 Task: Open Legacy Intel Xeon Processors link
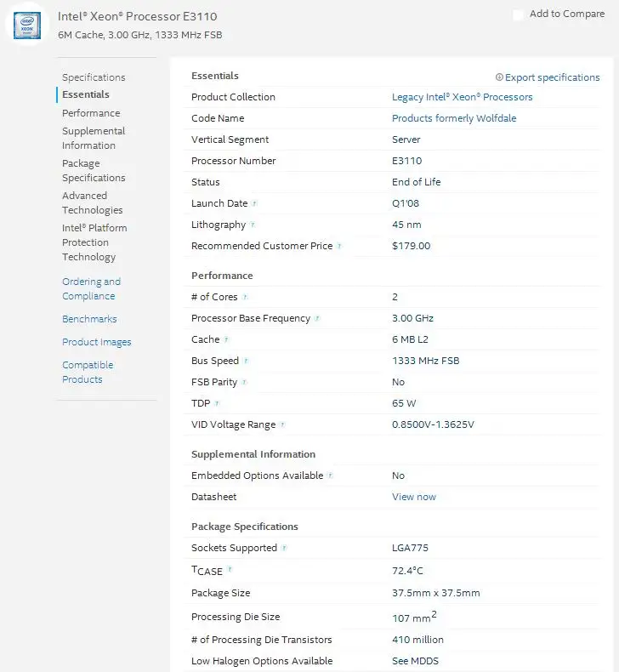click(x=463, y=97)
